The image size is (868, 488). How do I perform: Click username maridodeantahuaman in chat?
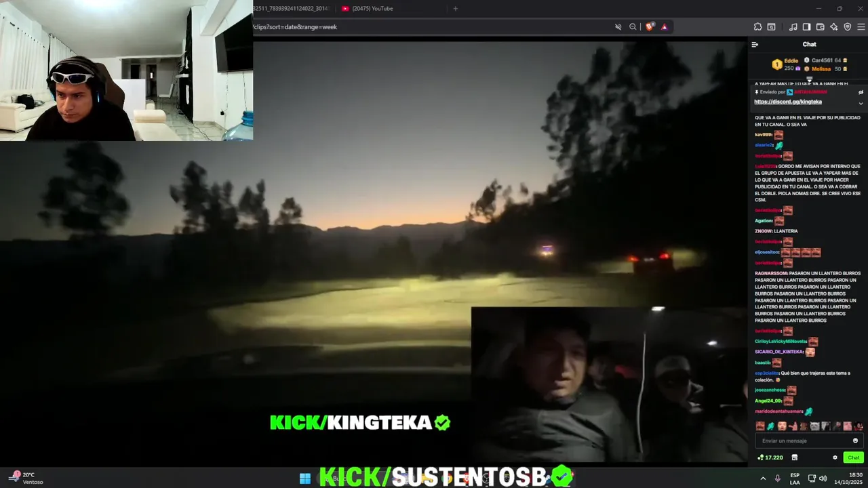pyautogui.click(x=779, y=411)
